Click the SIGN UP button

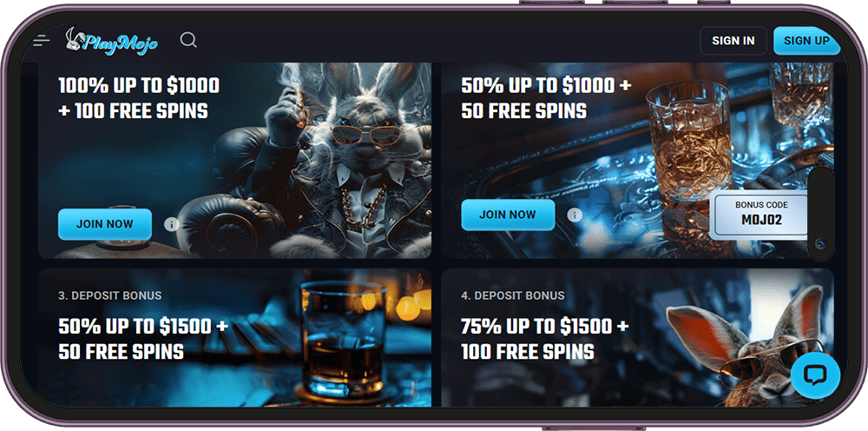pos(806,41)
